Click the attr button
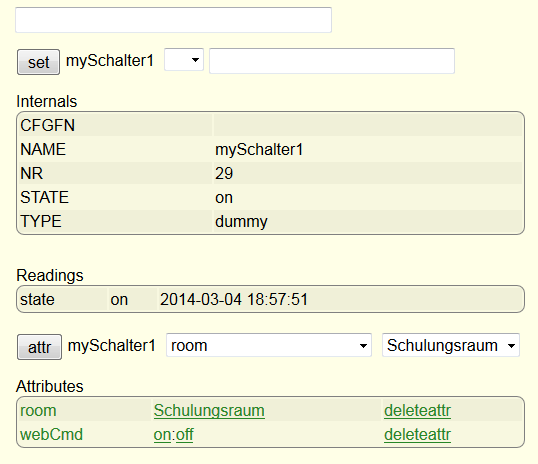The image size is (538, 464). [39, 347]
